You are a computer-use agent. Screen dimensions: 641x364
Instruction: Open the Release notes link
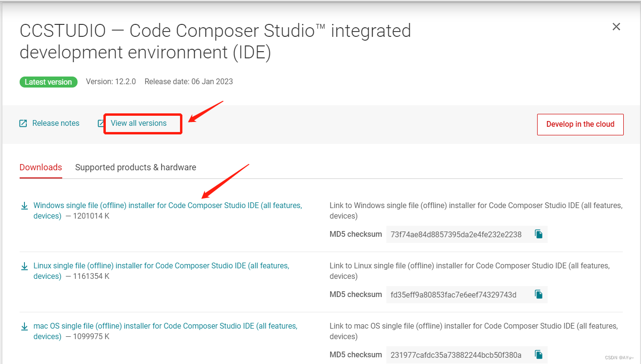click(56, 123)
